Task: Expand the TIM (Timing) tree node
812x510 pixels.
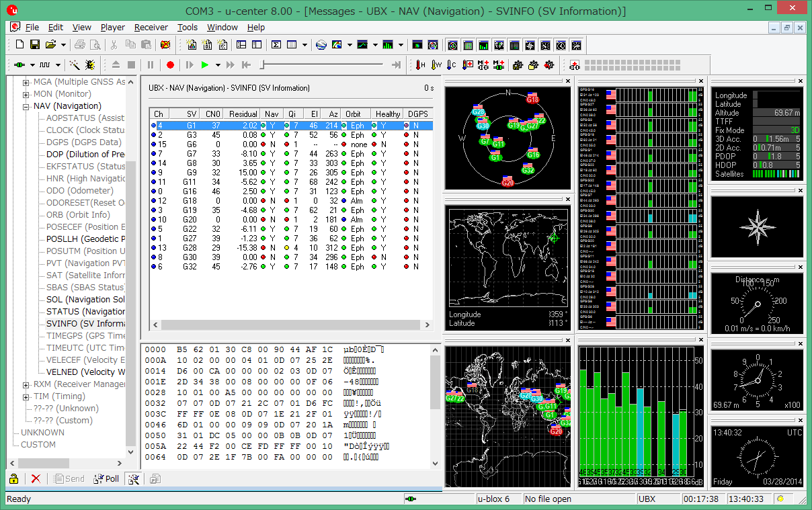Action: click(x=26, y=396)
